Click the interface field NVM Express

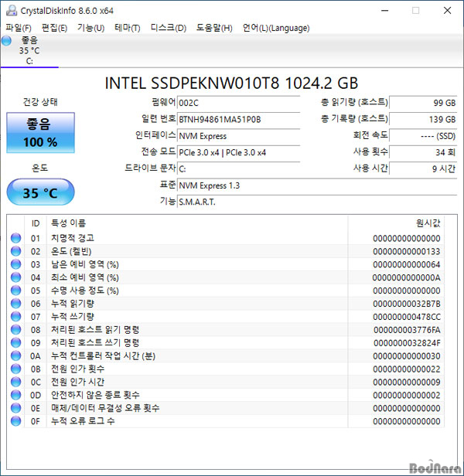coord(238,136)
